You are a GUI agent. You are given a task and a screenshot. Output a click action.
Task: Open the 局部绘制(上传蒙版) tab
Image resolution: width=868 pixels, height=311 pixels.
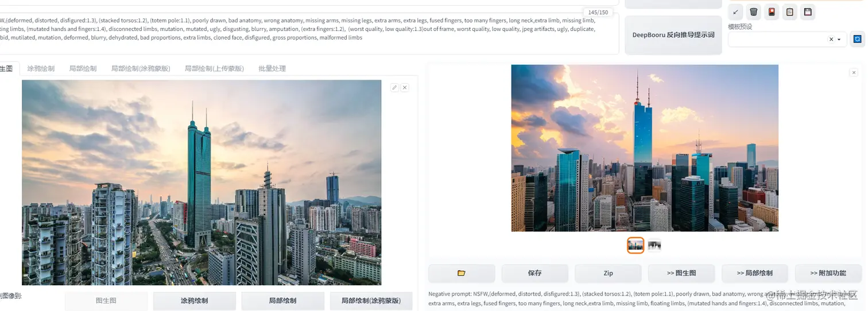coord(214,68)
